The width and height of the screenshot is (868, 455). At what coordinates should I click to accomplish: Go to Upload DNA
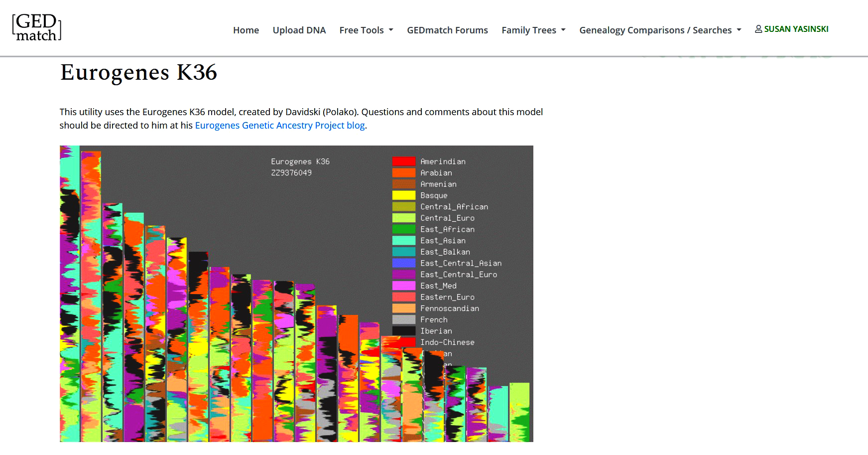coord(299,30)
